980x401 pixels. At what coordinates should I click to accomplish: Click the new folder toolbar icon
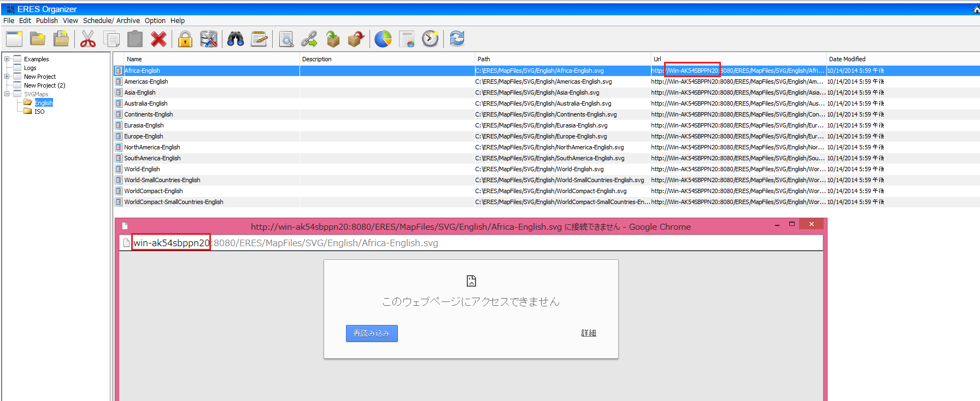click(x=38, y=39)
